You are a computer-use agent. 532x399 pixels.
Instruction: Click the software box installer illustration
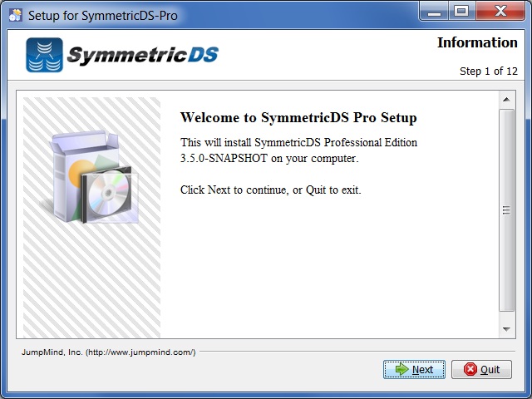[x=92, y=177]
